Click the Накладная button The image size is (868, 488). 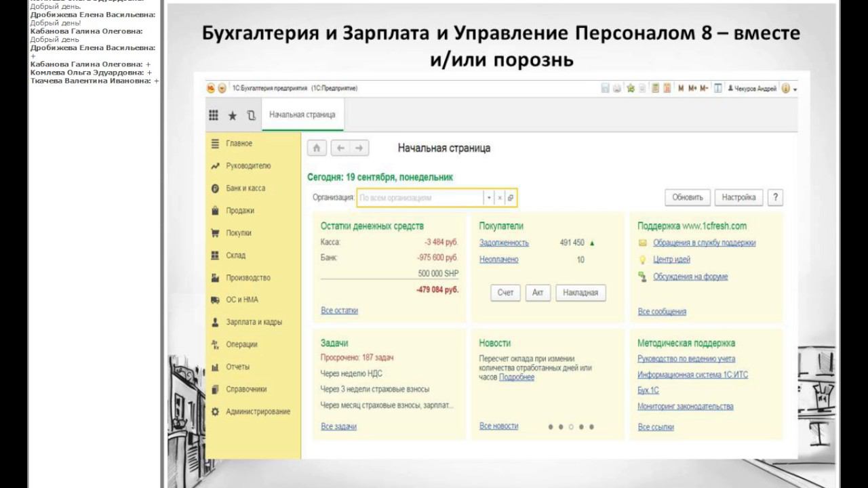click(x=580, y=293)
